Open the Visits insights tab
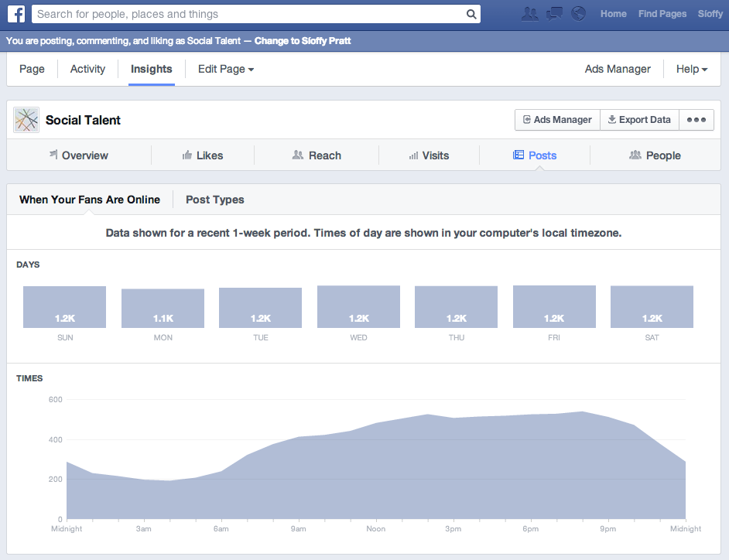 click(429, 155)
